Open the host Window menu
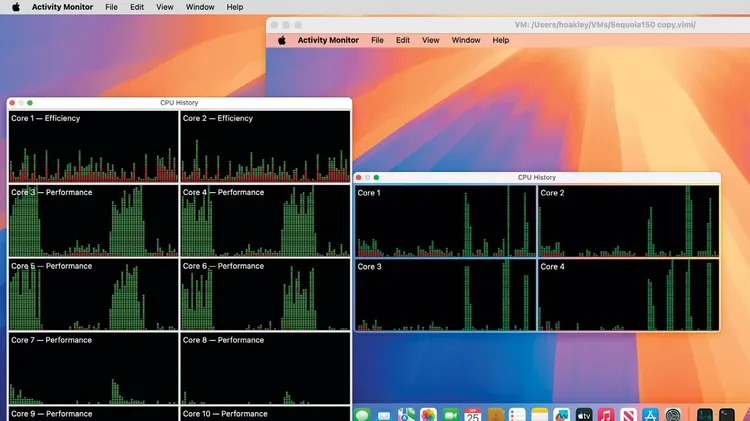Viewport: 750px width, 421px height. point(200,7)
